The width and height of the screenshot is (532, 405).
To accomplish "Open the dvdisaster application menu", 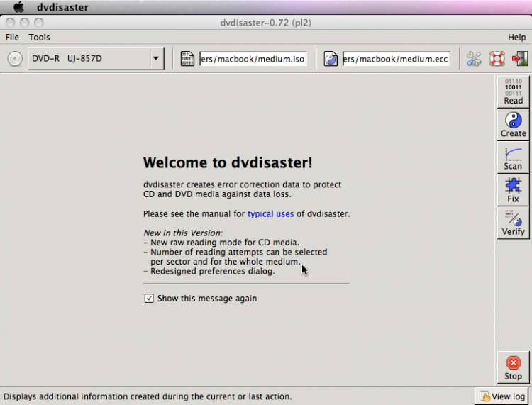I will point(62,7).
